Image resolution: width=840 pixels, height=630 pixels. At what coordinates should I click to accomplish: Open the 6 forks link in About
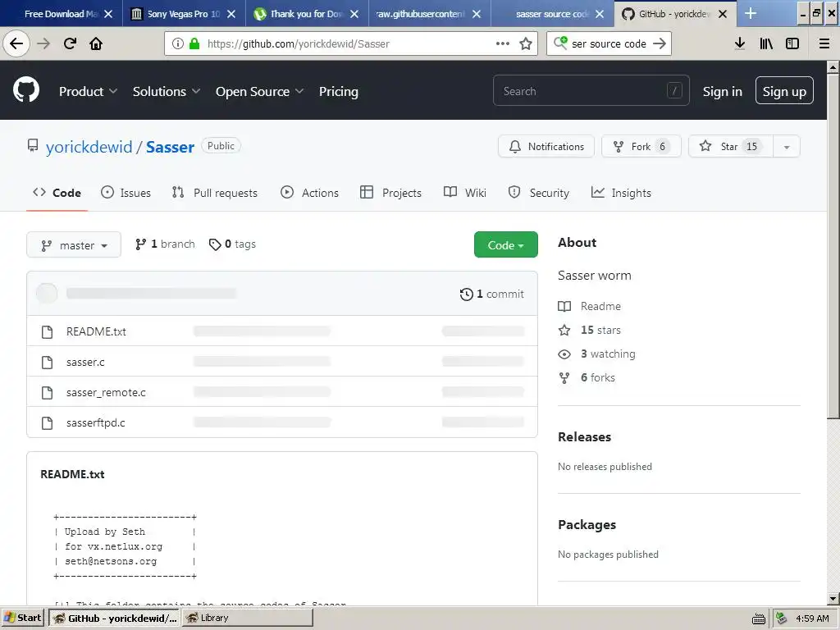click(587, 377)
